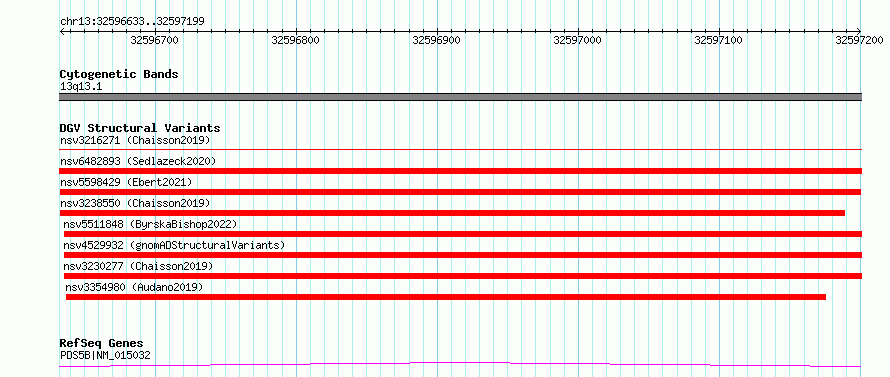Open the DGV Structural Variants track title

pyautogui.click(x=140, y=128)
